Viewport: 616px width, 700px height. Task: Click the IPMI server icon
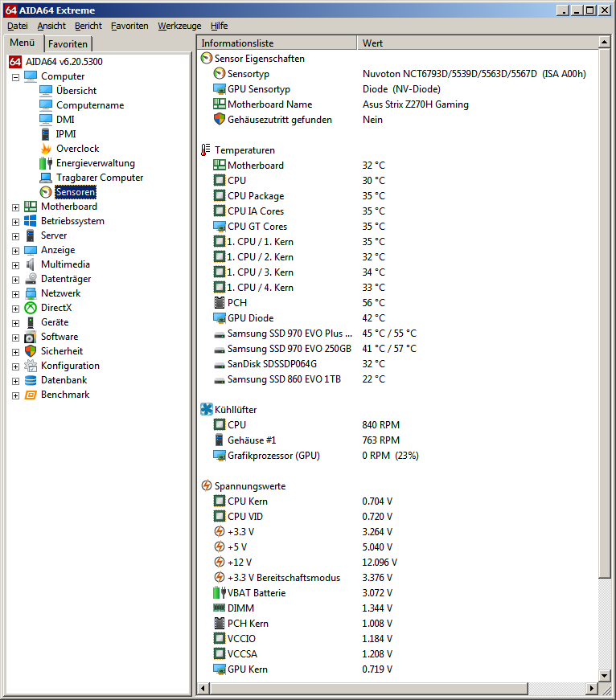pyautogui.click(x=46, y=134)
